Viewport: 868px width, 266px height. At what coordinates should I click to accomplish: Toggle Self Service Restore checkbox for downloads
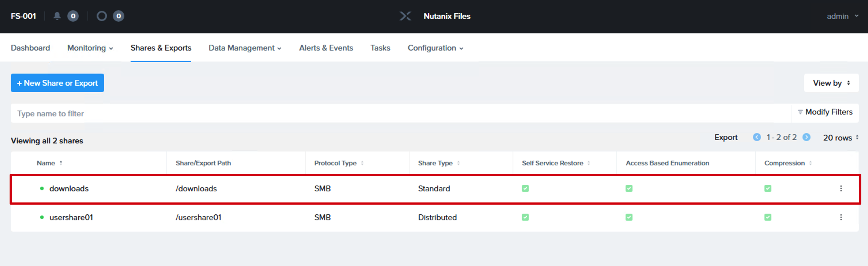525,188
